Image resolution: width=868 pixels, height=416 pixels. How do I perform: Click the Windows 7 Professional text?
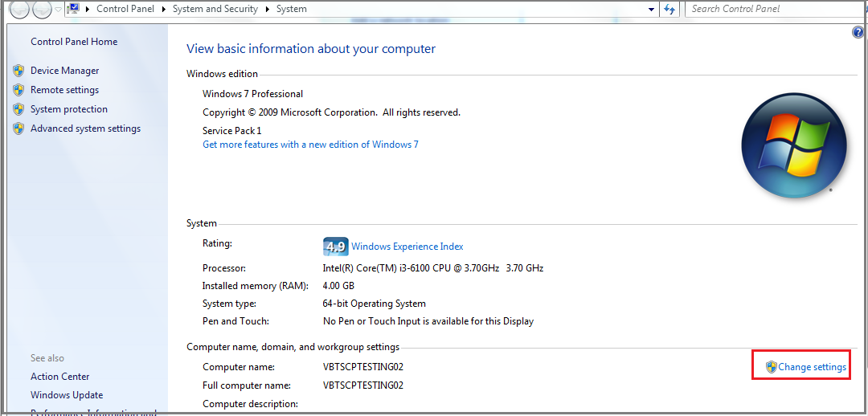(253, 94)
